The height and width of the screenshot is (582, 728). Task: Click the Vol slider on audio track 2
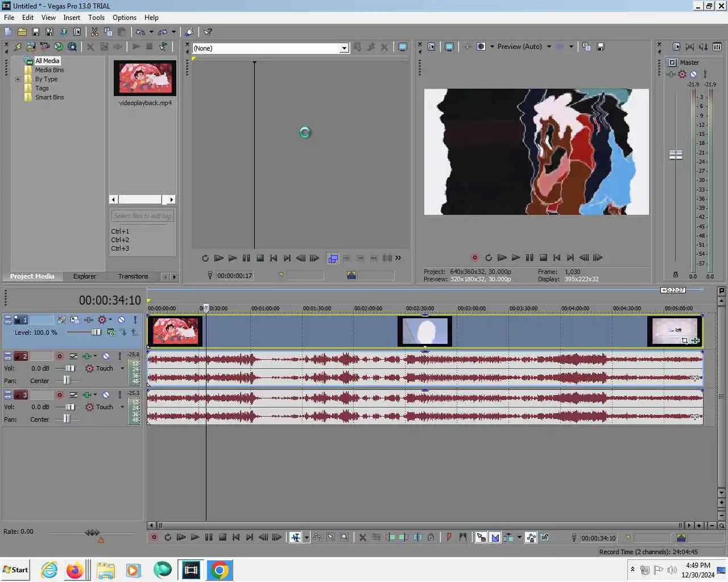pos(69,368)
